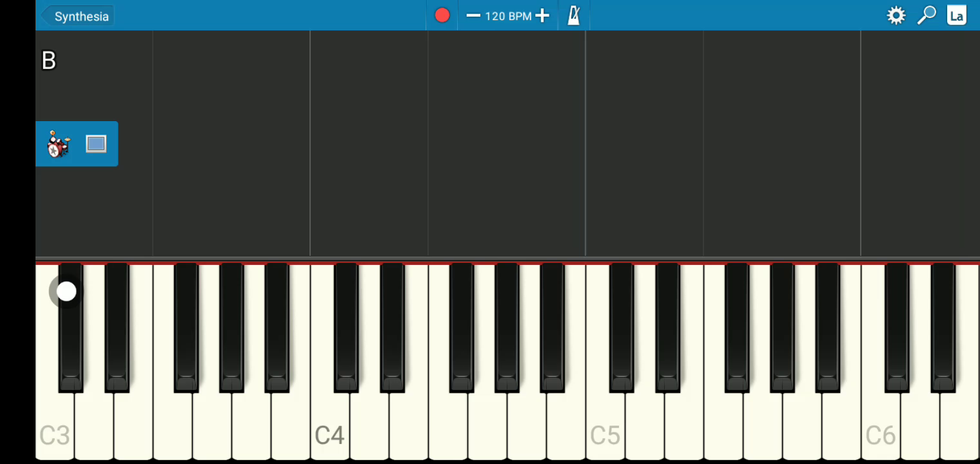Tap the blue screen icon beside the drums
The width and height of the screenshot is (980, 464).
[x=96, y=144]
